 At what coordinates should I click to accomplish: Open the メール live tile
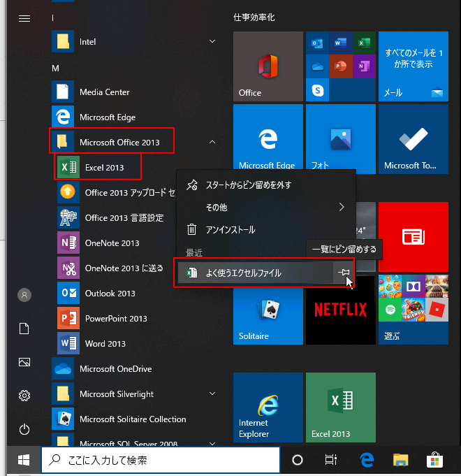[414, 66]
